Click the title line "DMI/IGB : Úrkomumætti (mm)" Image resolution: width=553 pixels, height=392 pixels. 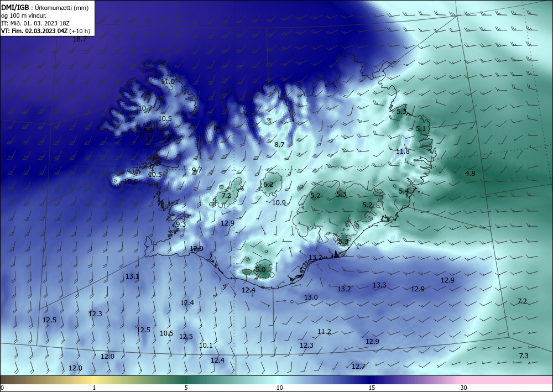45,7
